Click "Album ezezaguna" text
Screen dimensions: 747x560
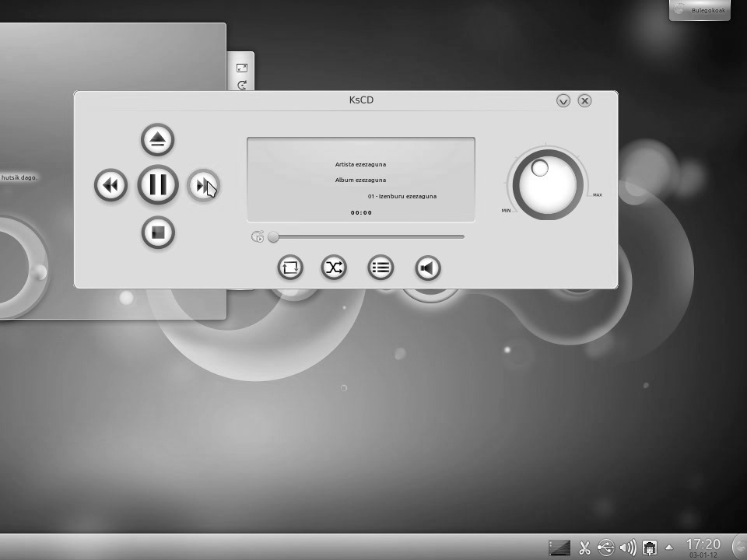pyautogui.click(x=360, y=180)
